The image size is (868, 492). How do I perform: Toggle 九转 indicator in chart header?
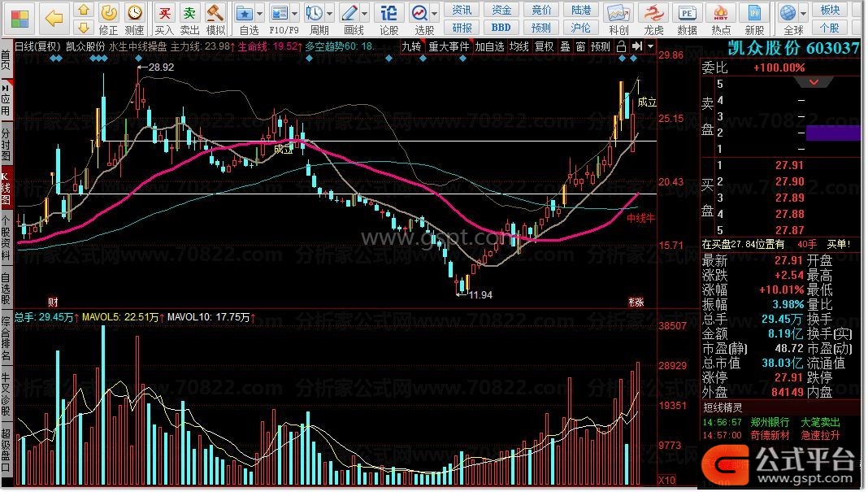pos(411,46)
